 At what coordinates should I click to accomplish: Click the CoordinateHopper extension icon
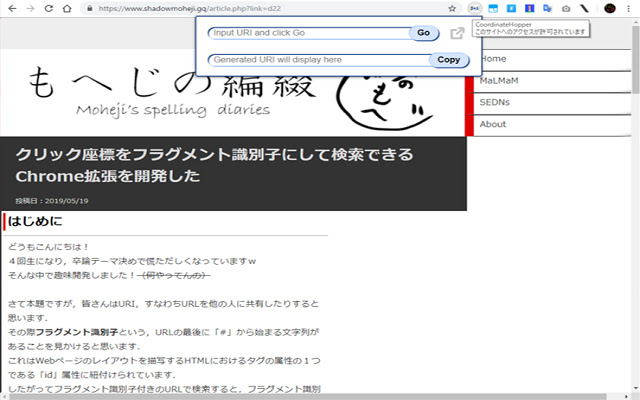click(474, 8)
